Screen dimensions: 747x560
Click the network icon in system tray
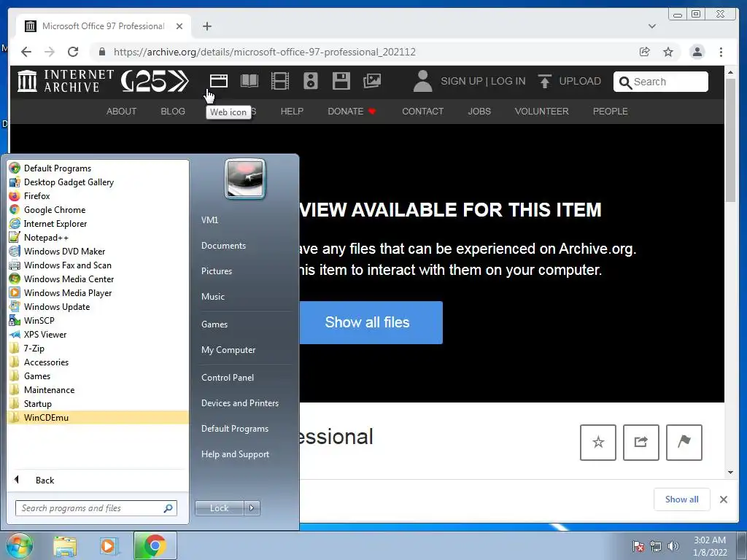click(656, 546)
